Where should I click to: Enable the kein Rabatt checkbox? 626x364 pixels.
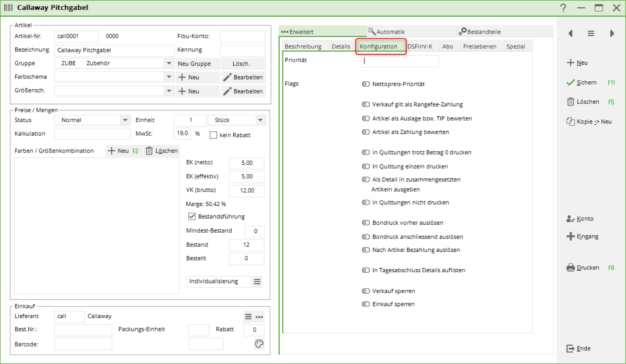213,135
